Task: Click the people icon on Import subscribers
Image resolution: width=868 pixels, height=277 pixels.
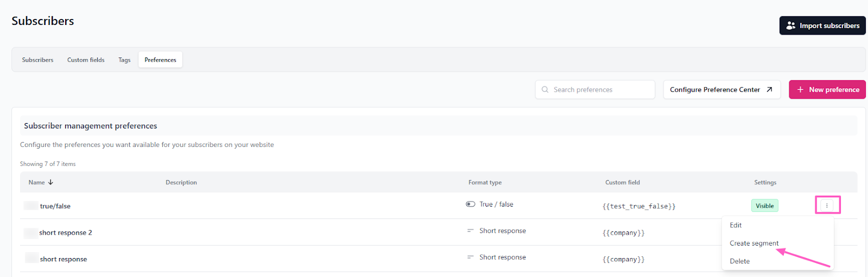Action: [x=790, y=25]
